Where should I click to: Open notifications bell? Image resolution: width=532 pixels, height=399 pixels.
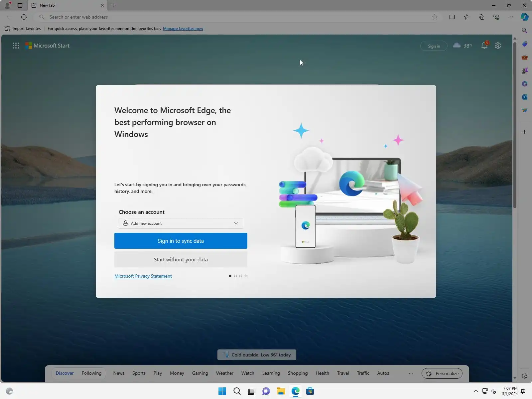(x=484, y=46)
